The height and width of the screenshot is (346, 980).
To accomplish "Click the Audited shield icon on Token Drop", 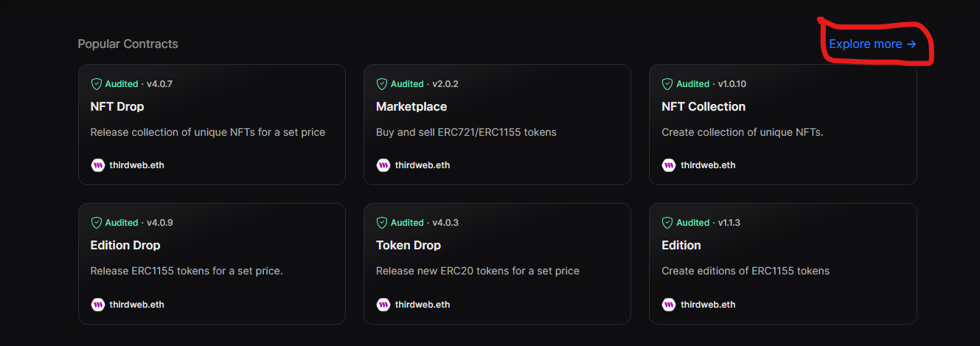I will pos(381,223).
